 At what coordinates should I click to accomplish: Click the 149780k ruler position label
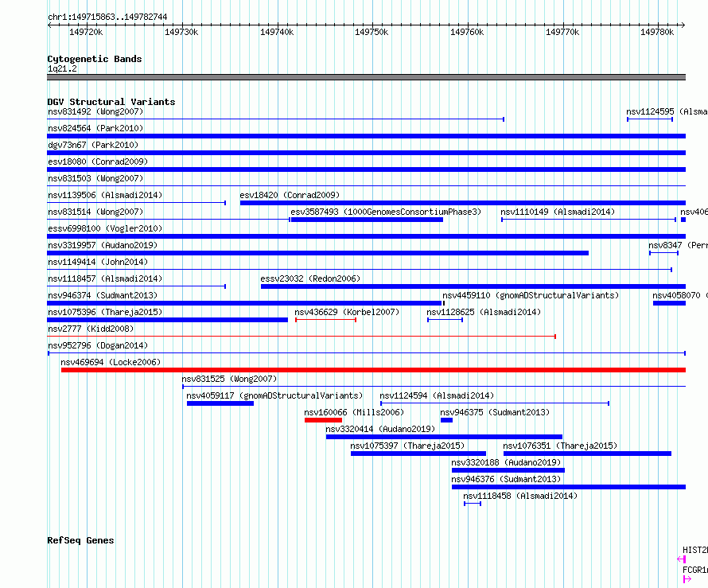coord(657,32)
